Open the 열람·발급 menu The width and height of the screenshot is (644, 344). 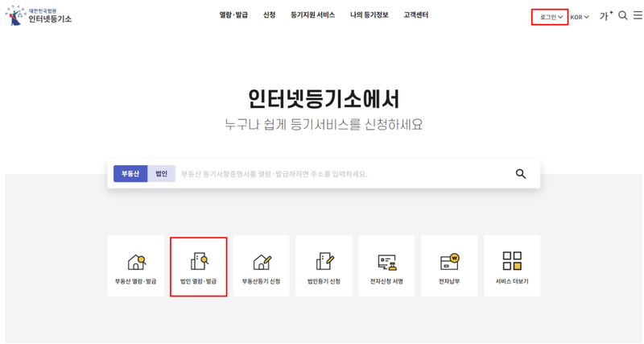[233, 15]
